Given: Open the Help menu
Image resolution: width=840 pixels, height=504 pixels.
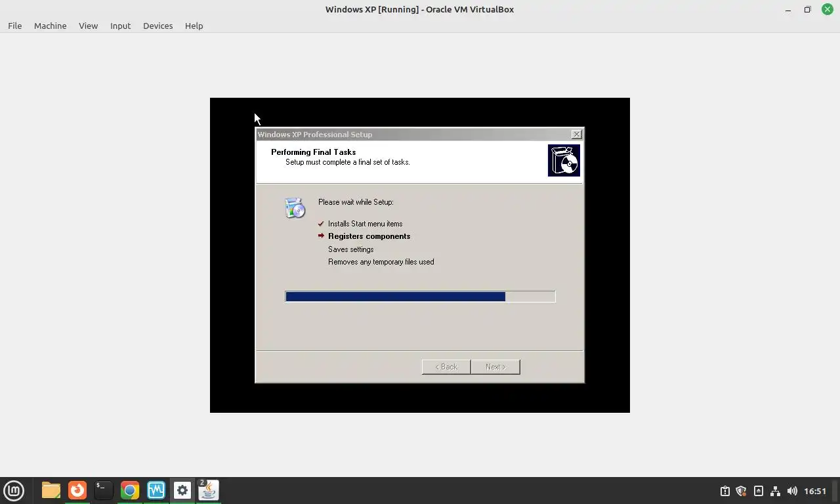Looking at the screenshot, I should (194, 26).
